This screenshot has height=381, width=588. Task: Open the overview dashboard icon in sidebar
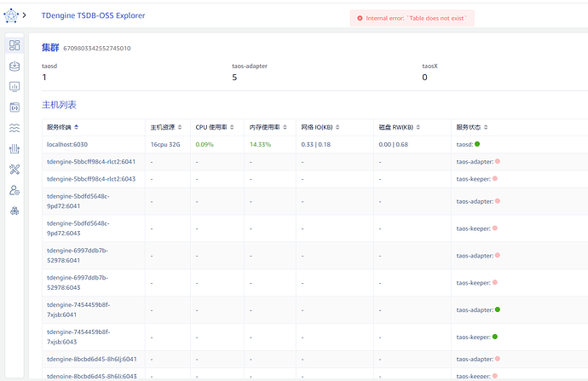point(14,45)
